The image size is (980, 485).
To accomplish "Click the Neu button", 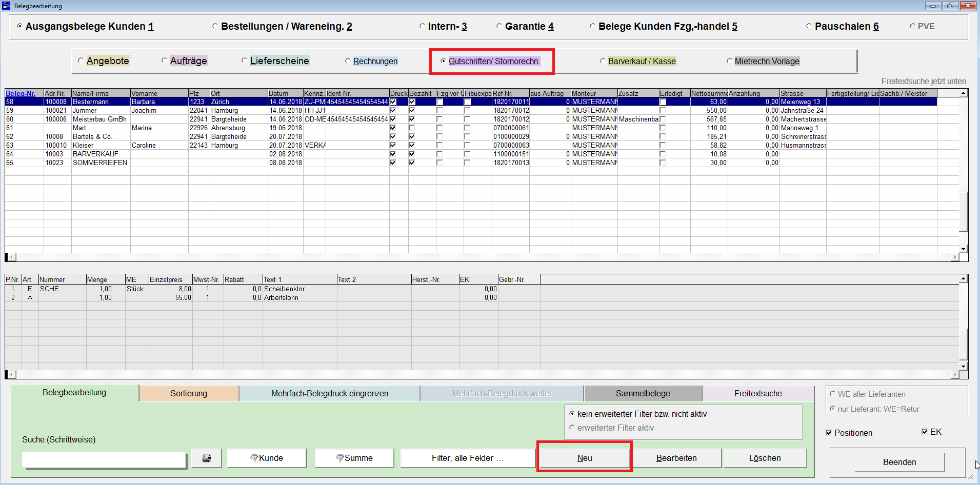I will point(585,458).
